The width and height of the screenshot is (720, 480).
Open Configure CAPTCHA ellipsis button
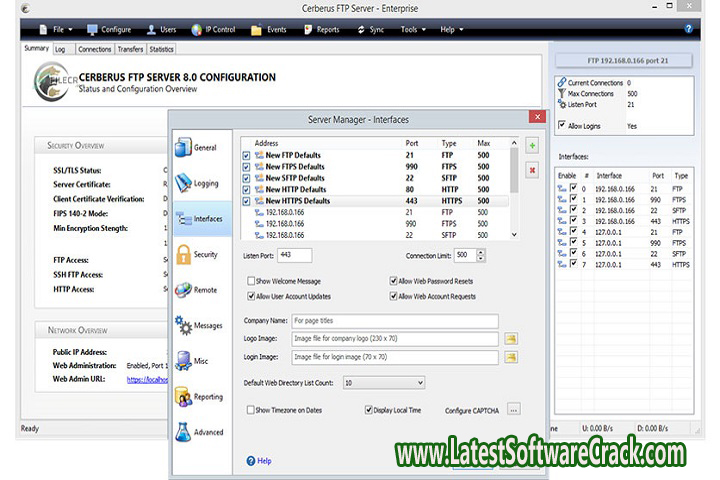click(x=514, y=410)
